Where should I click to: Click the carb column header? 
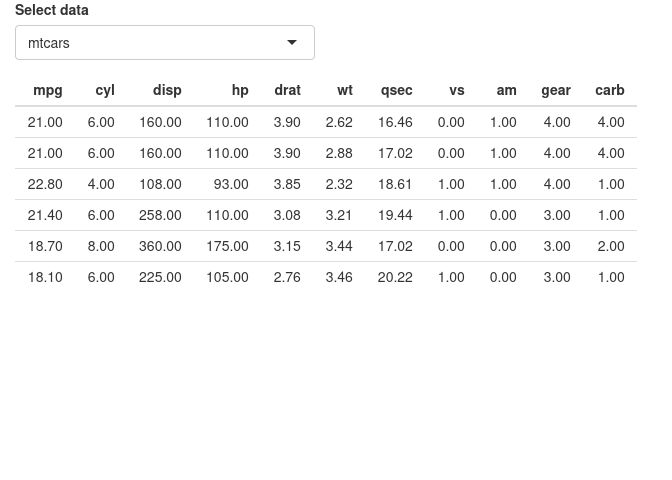coord(610,90)
